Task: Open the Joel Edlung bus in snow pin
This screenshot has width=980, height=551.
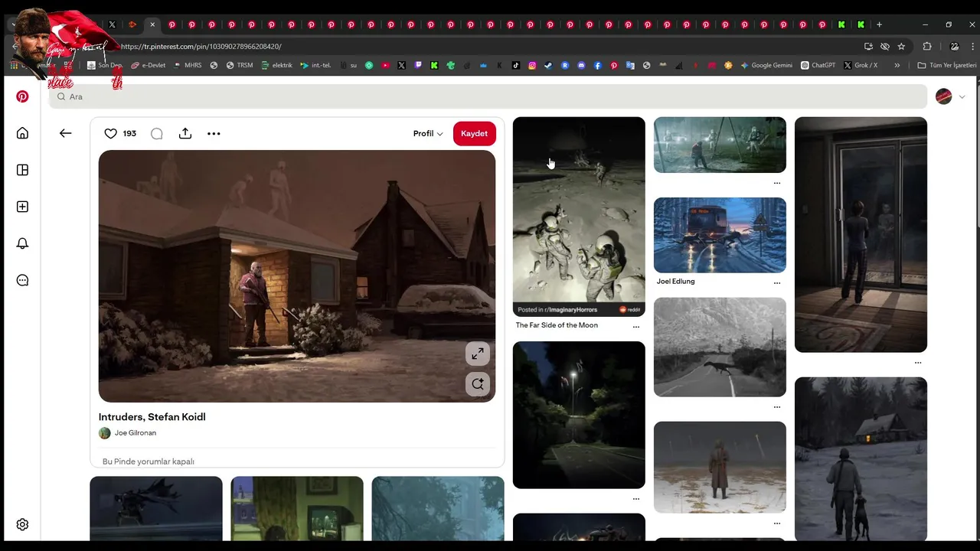Action: pos(720,235)
